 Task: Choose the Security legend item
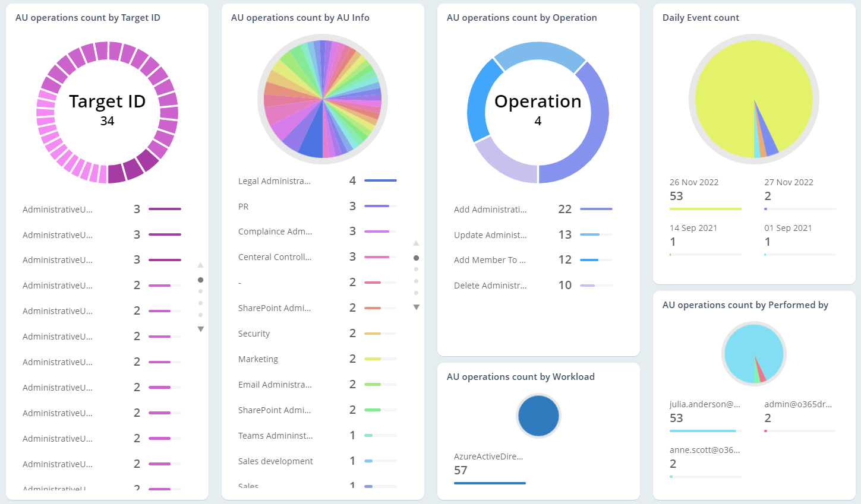[x=254, y=334]
